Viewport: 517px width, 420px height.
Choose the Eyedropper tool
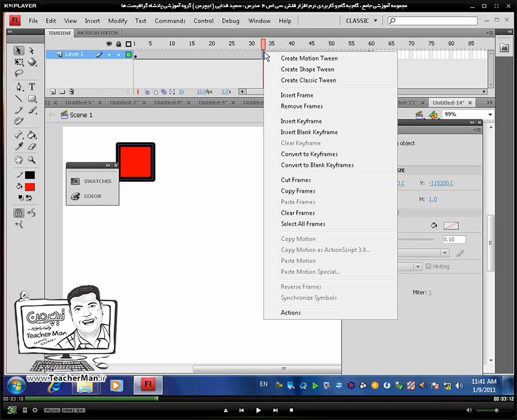19,147
